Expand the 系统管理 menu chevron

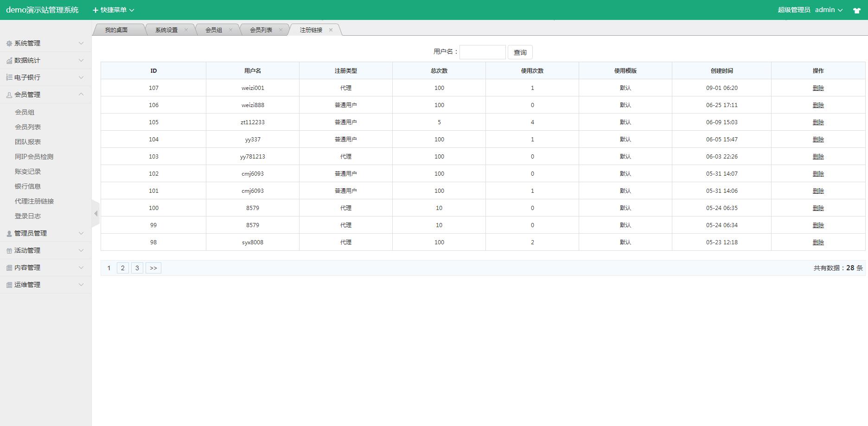coord(81,43)
